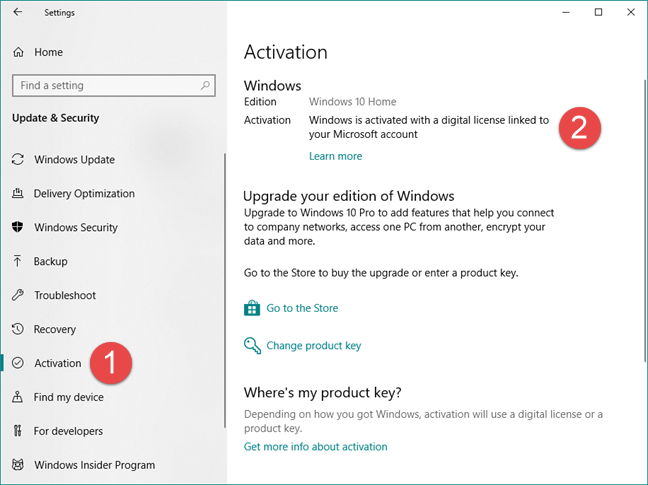Click the search magnifier icon
Image resolution: width=648 pixels, height=485 pixels.
205,86
